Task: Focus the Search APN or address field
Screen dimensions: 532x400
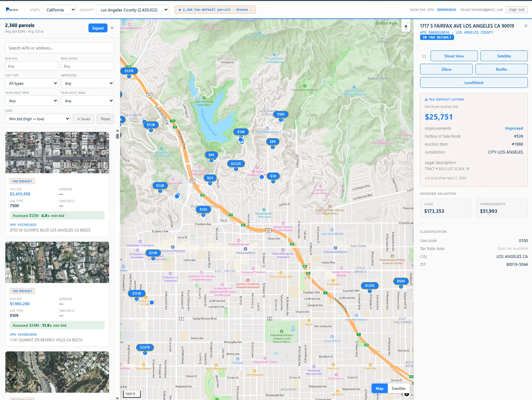Action: (59, 48)
